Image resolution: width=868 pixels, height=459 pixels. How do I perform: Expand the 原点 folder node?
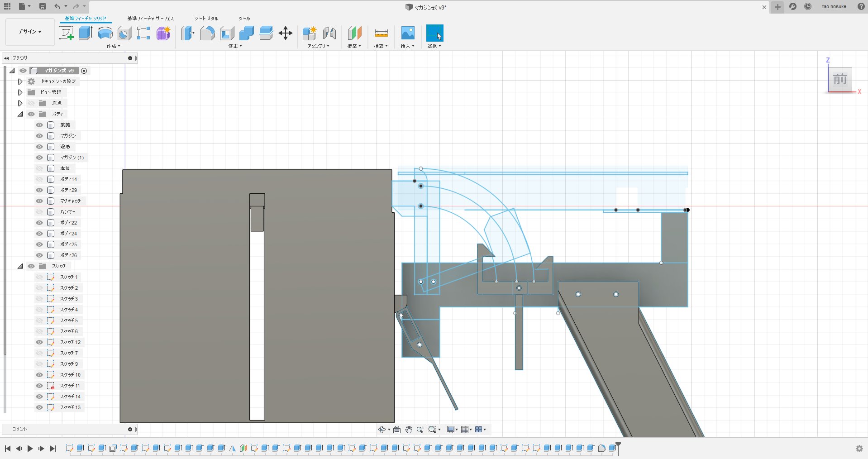(20, 103)
